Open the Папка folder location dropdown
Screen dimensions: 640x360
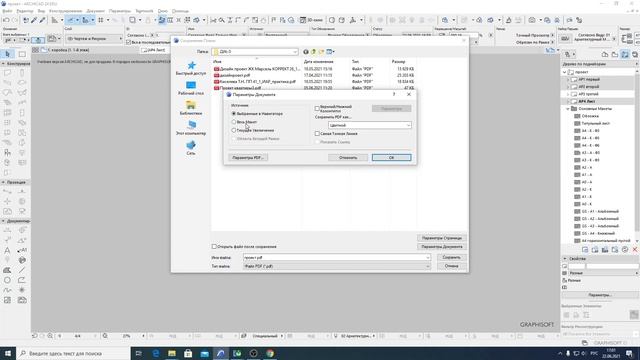coord(255,52)
